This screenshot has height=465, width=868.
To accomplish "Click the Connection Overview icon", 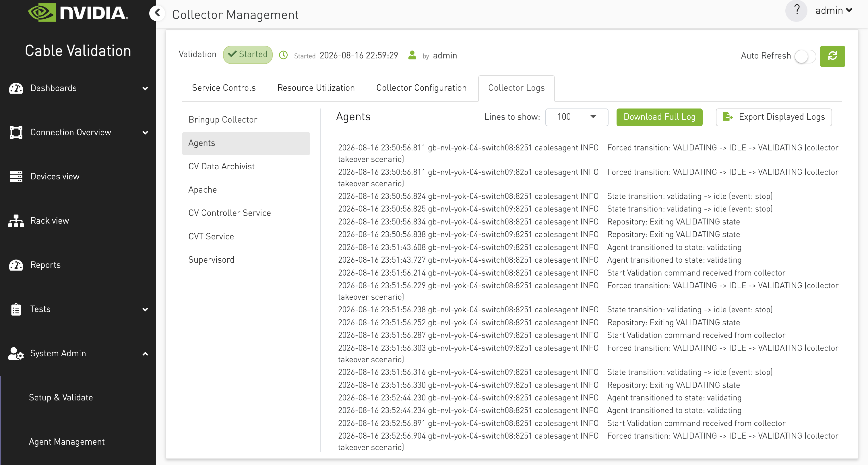I will point(16,132).
